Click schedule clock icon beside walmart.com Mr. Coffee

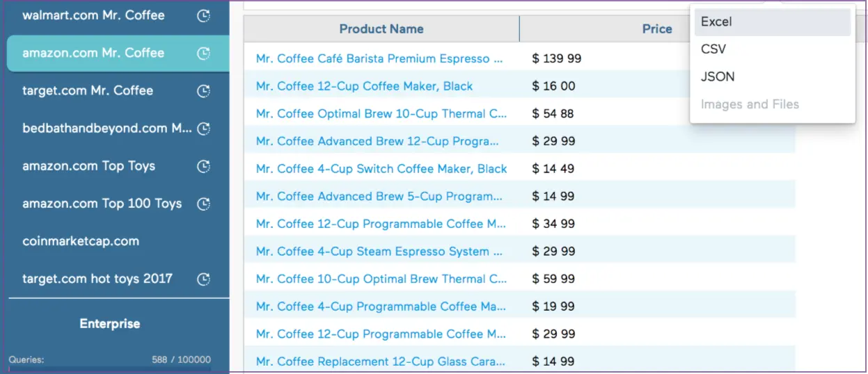tap(203, 15)
